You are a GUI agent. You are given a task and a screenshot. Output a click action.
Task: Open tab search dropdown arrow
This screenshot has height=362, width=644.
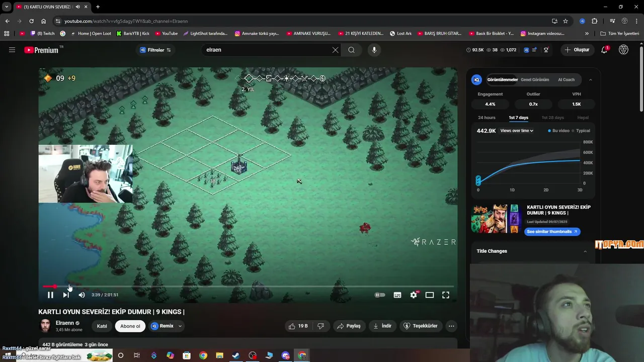pos(7,7)
